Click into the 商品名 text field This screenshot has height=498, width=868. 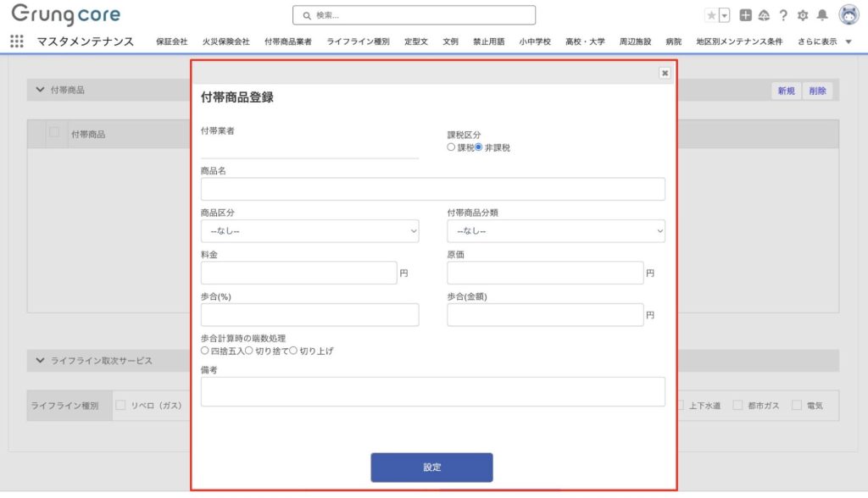click(432, 189)
